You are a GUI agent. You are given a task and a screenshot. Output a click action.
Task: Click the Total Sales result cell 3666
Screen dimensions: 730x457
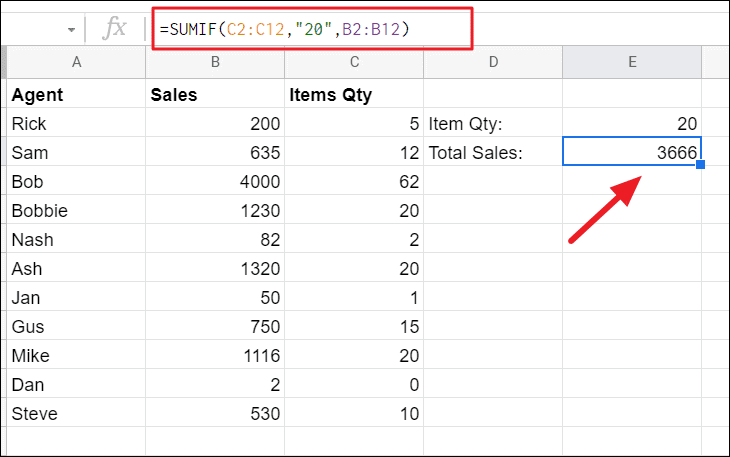click(632, 153)
